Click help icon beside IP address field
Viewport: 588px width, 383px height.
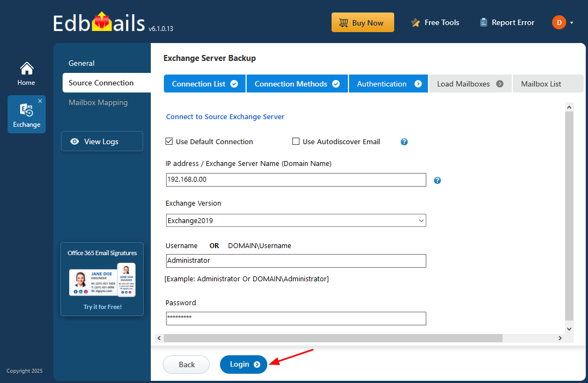[437, 180]
